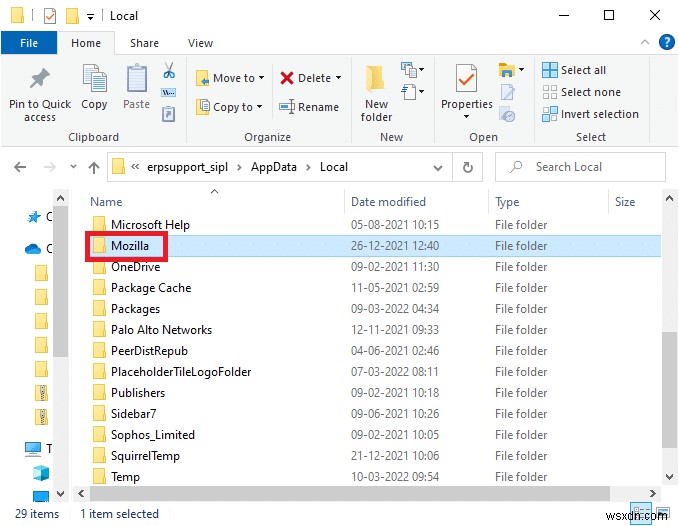The width and height of the screenshot is (679, 526).
Task: Go back using the left arrow
Action: tap(20, 167)
